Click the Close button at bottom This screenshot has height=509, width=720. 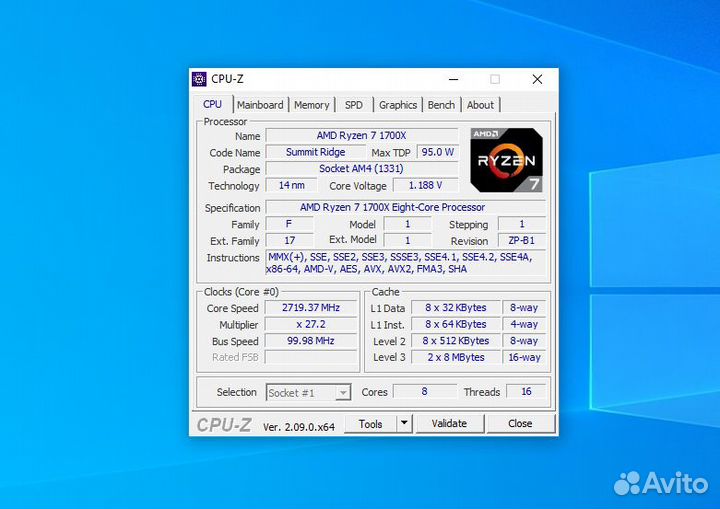tap(520, 424)
